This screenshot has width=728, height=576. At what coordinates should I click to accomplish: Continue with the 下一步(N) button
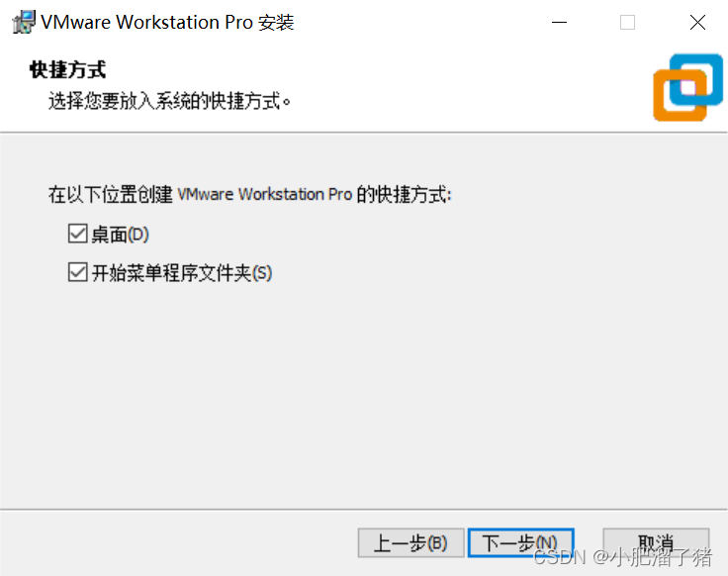(520, 542)
